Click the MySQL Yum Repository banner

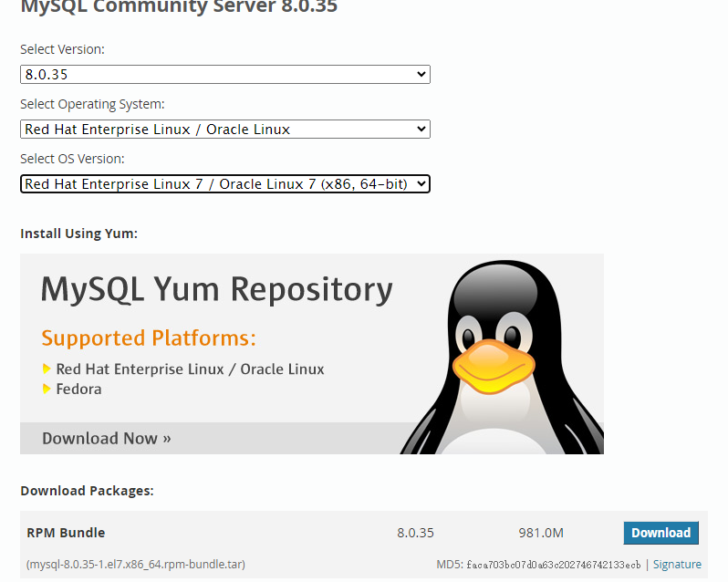311,354
